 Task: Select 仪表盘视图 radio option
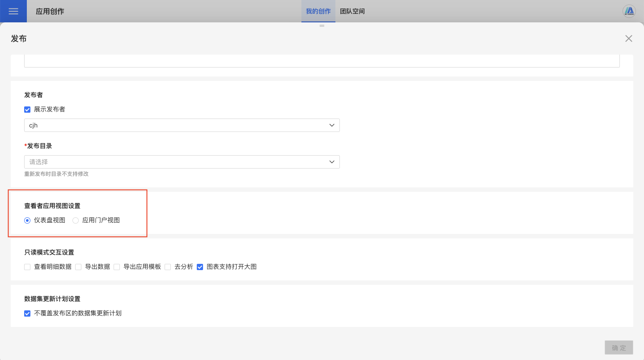pos(27,220)
